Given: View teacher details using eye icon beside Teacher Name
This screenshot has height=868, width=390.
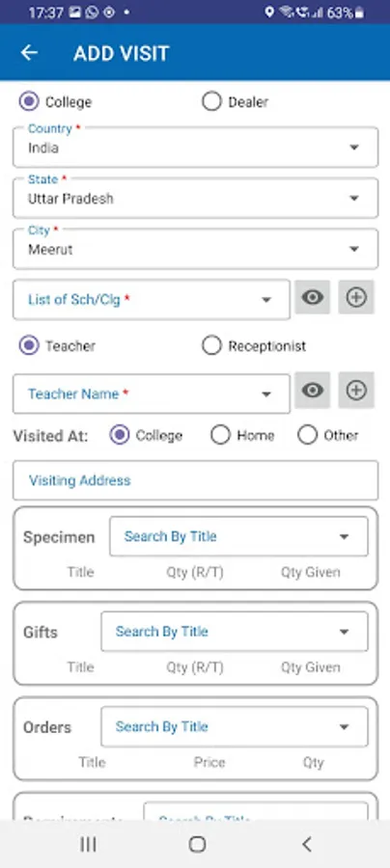Looking at the screenshot, I should click(x=313, y=391).
